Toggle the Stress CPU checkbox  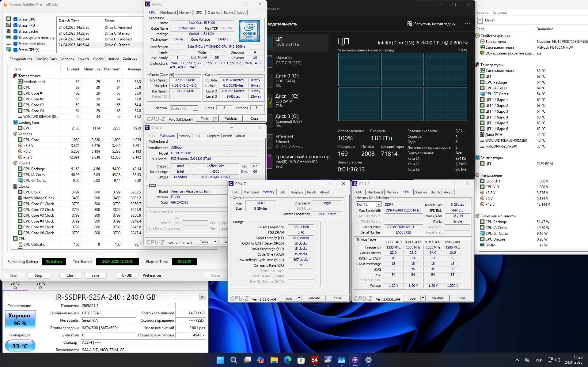coord(15,19)
